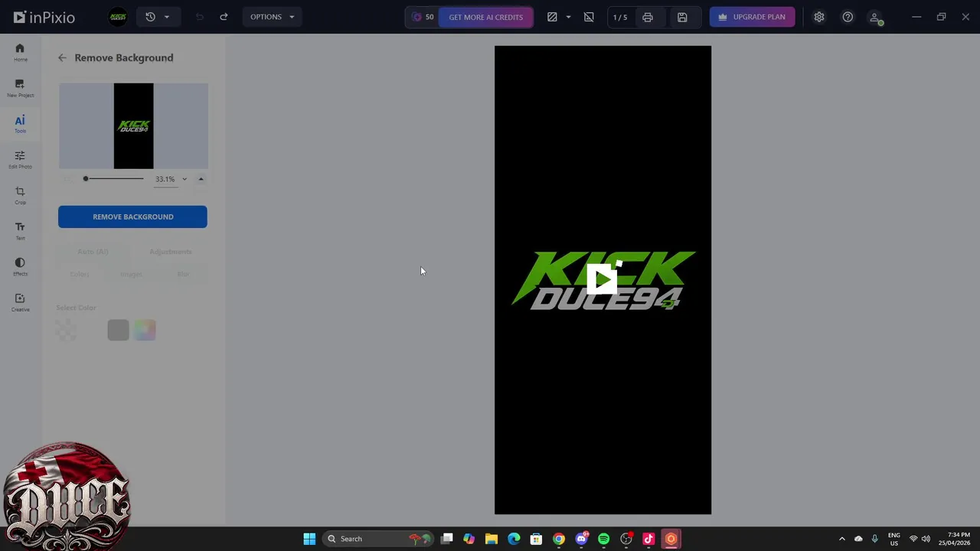Open the Creative tools panel
The image size is (980, 551).
20,302
